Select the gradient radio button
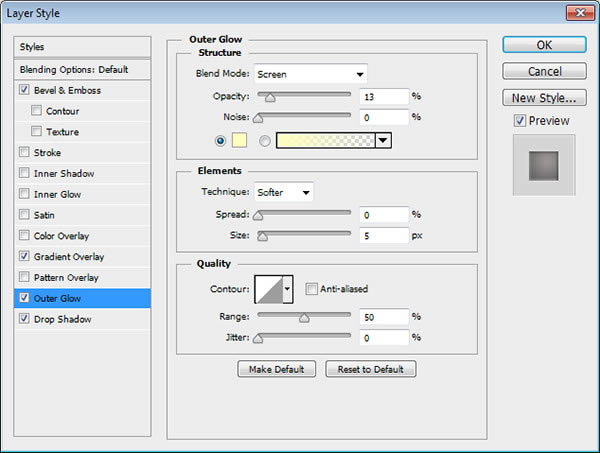The image size is (600, 453). pyautogui.click(x=265, y=141)
